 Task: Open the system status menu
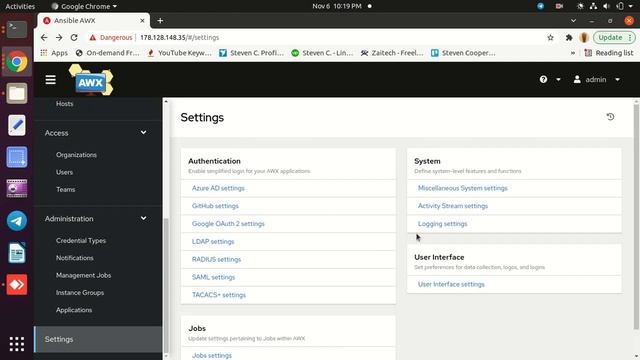tap(606, 6)
